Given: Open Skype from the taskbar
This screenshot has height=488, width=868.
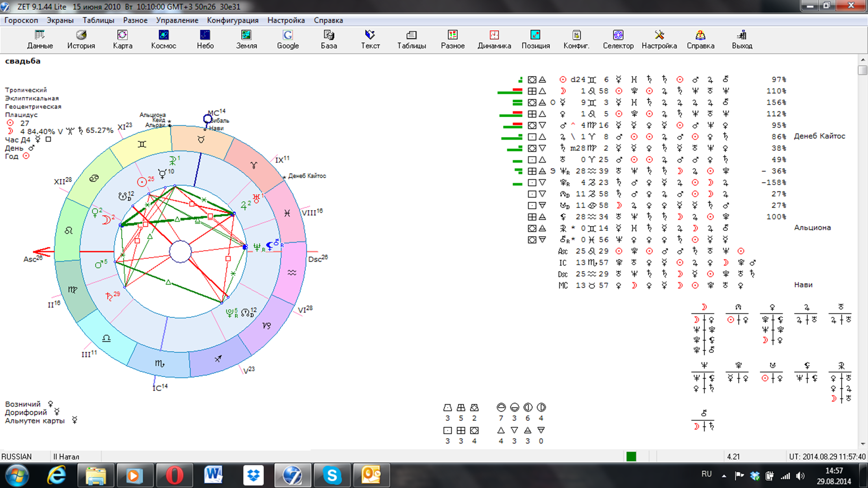Looking at the screenshot, I should point(332,475).
